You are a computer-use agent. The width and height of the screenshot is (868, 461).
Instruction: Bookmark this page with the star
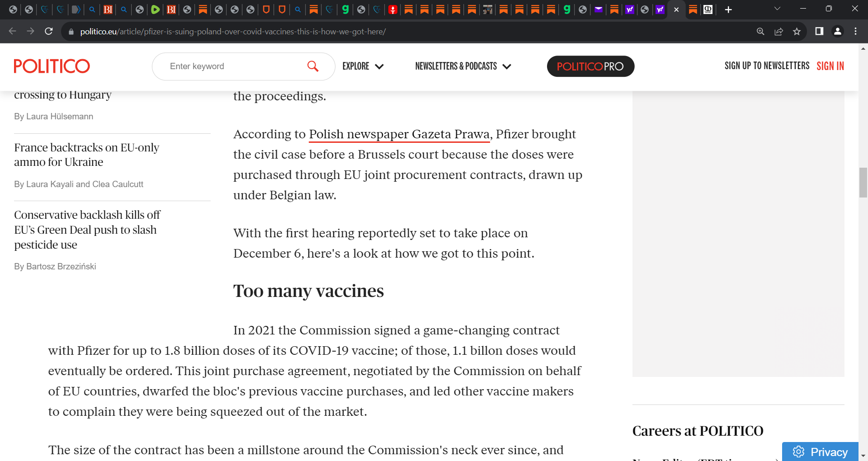[797, 31]
